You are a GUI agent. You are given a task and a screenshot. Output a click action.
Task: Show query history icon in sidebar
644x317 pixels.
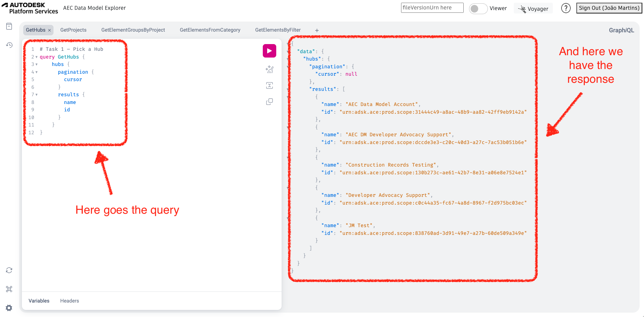coord(9,45)
